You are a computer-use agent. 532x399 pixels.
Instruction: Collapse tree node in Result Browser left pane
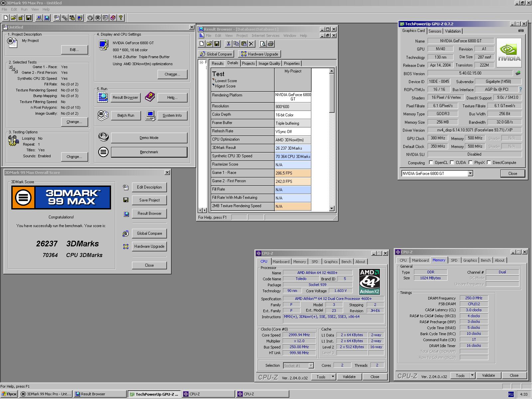[201, 62]
